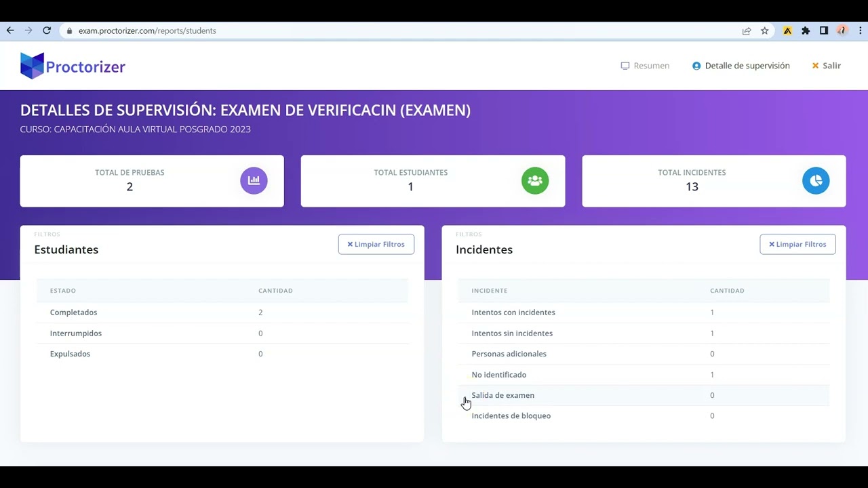Screen dimensions: 868x488
Task: Log out with the Salir menu item
Action: click(x=826, y=66)
